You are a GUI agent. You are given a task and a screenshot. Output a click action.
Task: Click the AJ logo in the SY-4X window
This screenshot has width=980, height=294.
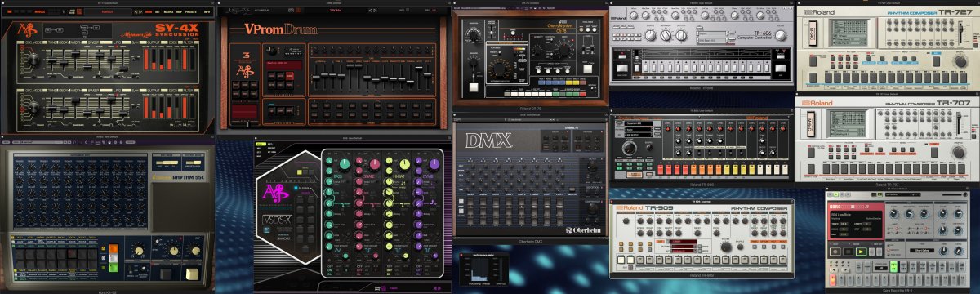[27, 29]
